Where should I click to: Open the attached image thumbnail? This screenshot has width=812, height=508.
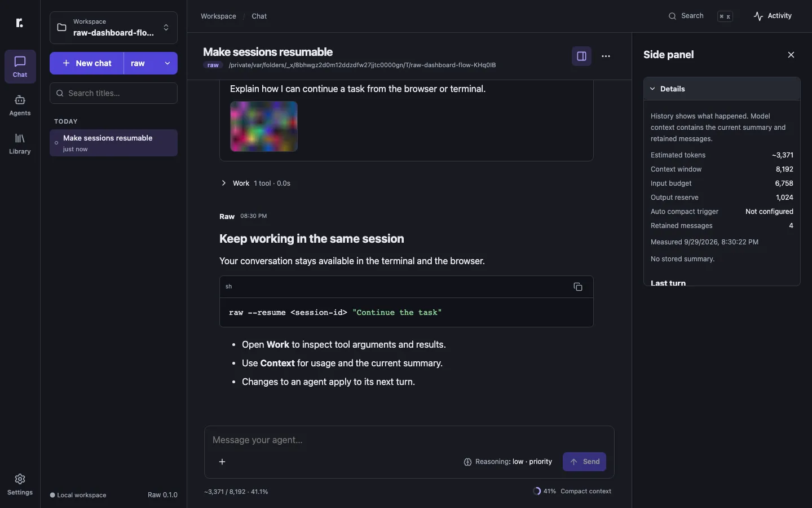(x=264, y=126)
